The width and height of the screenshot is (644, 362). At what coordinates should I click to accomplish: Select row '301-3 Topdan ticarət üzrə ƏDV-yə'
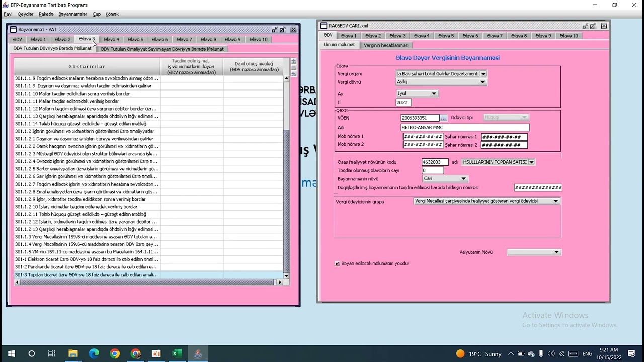point(149,275)
